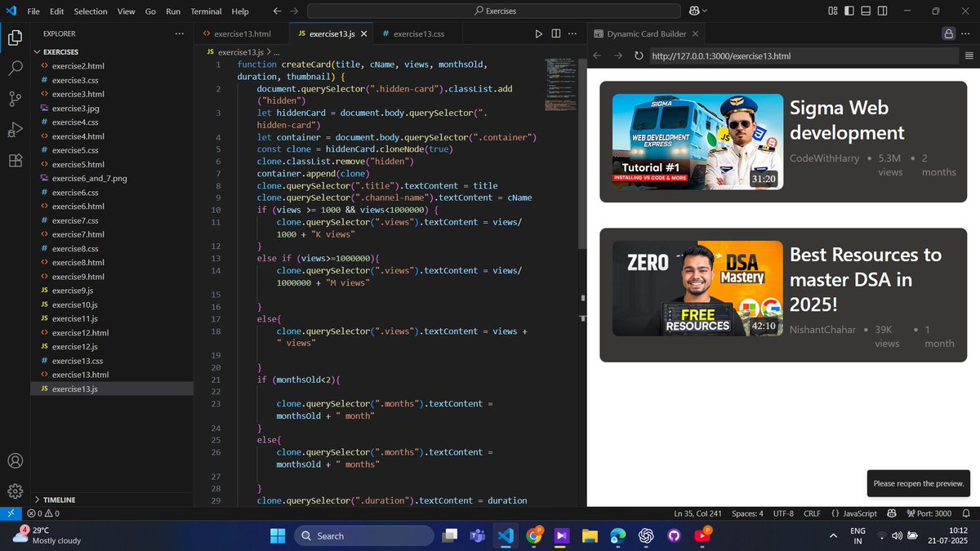Show hidden system tray icons chevron
980x551 pixels.
tap(833, 535)
